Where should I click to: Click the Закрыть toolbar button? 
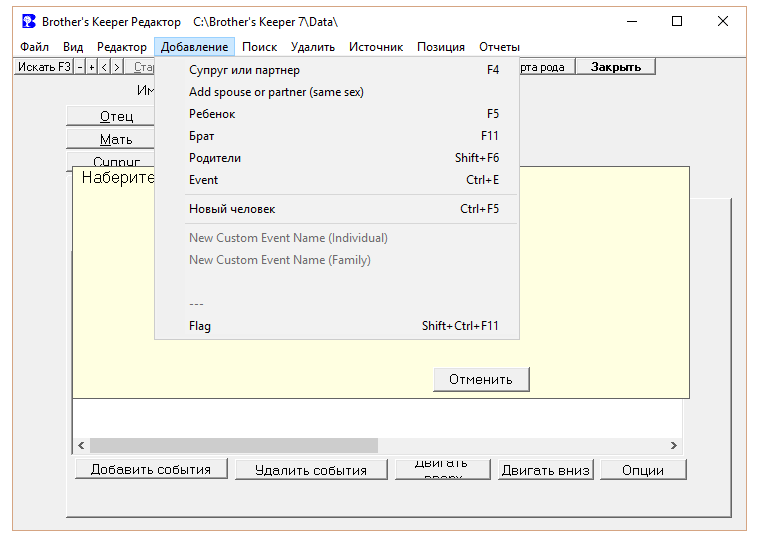click(x=616, y=67)
